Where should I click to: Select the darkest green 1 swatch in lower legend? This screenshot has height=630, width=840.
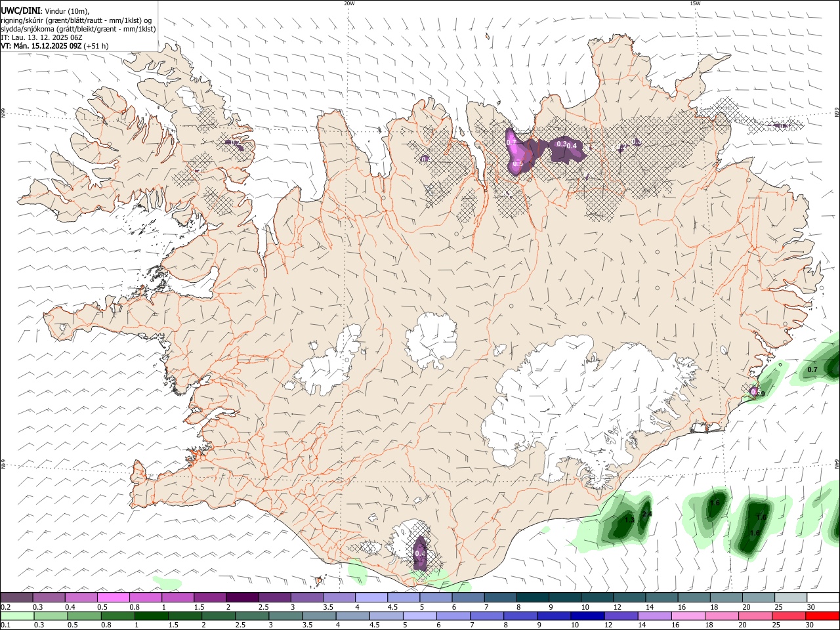(151, 616)
